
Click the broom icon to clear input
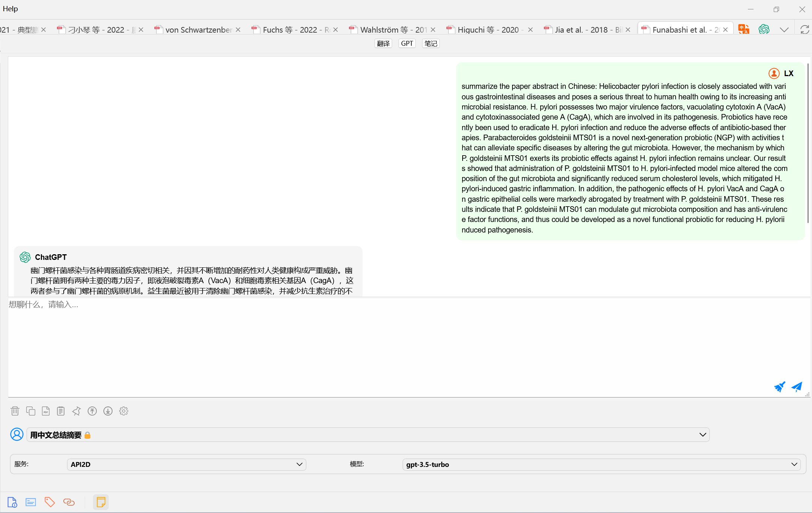coord(780,387)
